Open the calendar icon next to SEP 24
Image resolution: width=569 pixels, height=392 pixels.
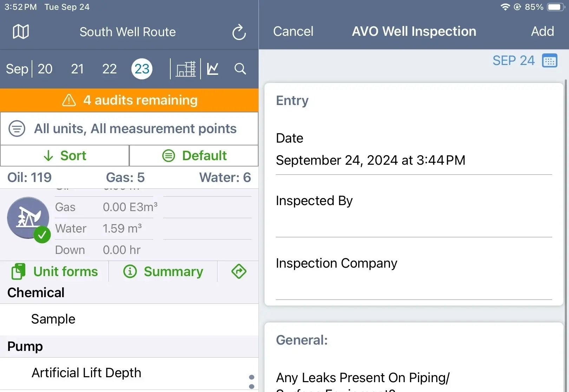[x=550, y=60]
